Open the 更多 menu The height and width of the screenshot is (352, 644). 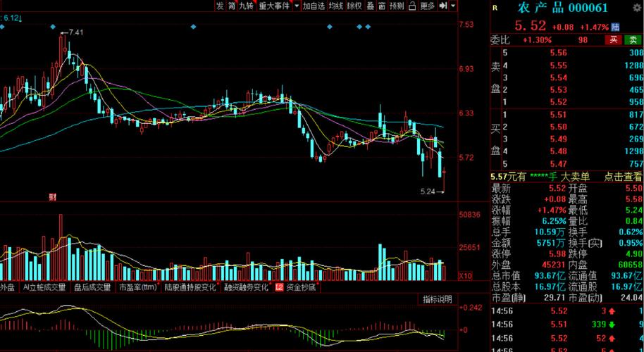[428, 6]
